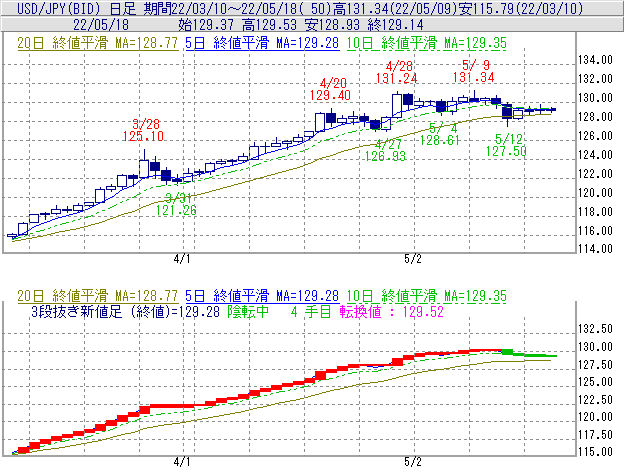
Task: Click the 122.00 price axis label
Action: (x=595, y=174)
